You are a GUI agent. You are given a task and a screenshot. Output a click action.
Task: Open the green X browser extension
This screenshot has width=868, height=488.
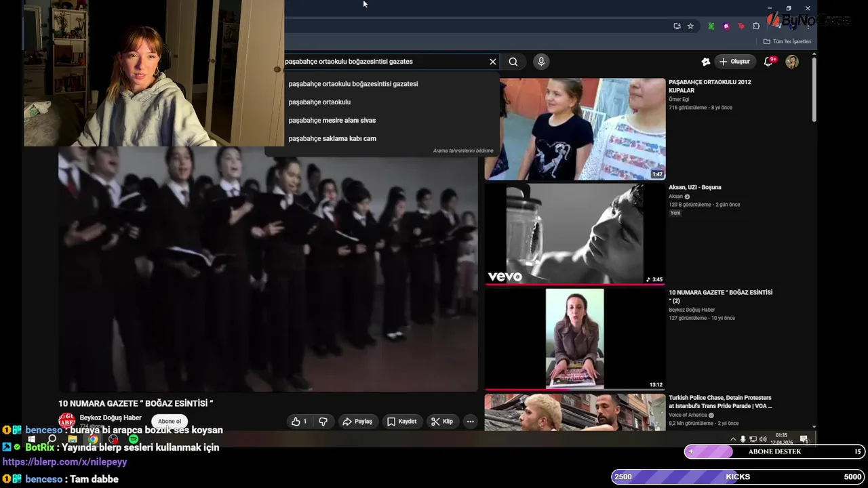click(711, 26)
